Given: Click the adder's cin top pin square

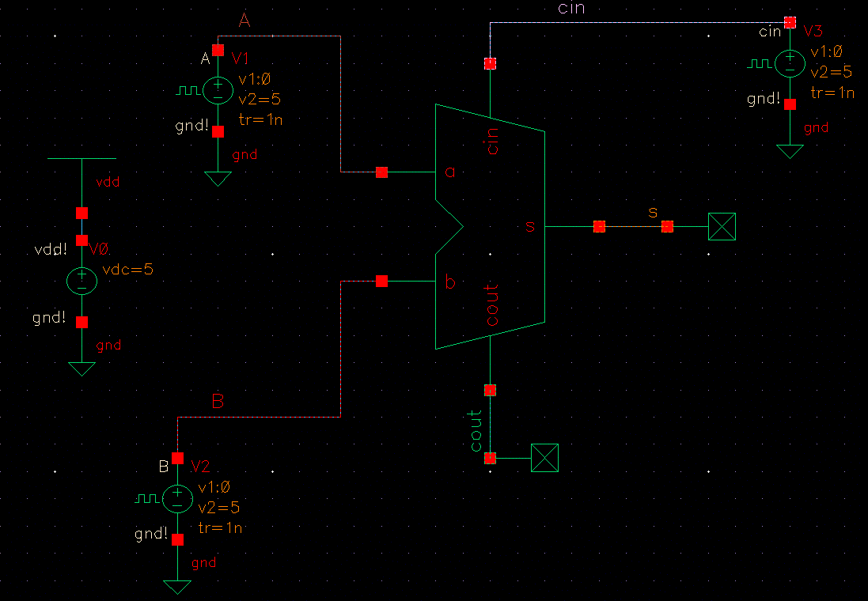Looking at the screenshot, I should pos(490,63).
